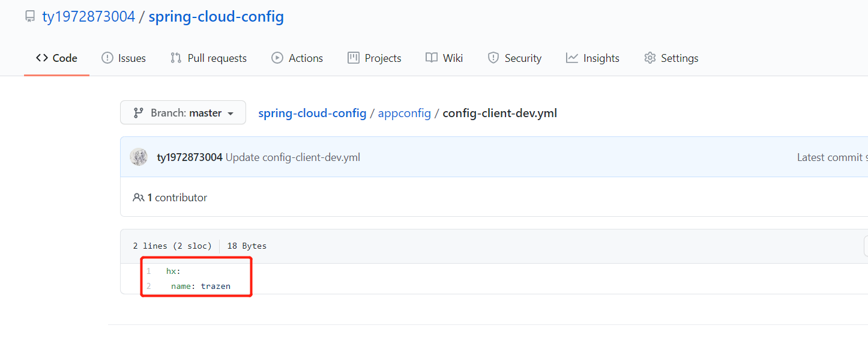Click the Issues circle icon
The height and width of the screenshot is (352, 868).
coord(107,58)
